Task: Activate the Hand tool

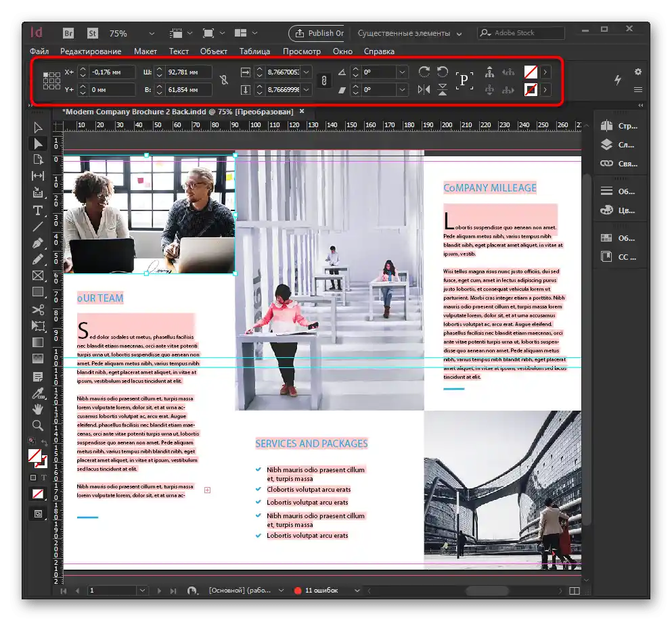Action: tap(38, 409)
